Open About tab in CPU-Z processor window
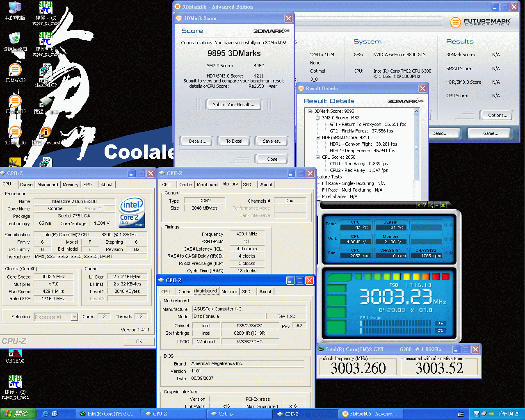The width and height of the screenshot is (525, 420). (107, 185)
